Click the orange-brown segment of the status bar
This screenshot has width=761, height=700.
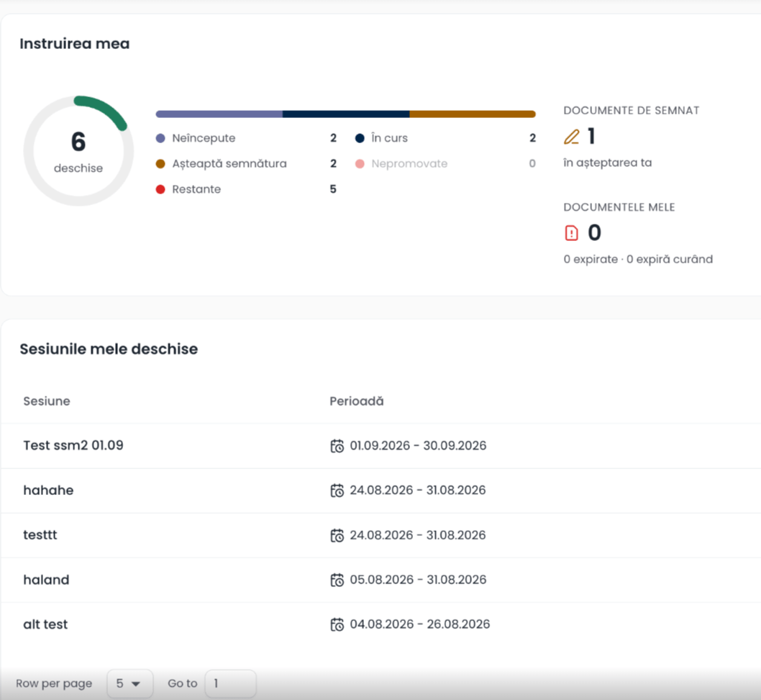click(x=473, y=114)
